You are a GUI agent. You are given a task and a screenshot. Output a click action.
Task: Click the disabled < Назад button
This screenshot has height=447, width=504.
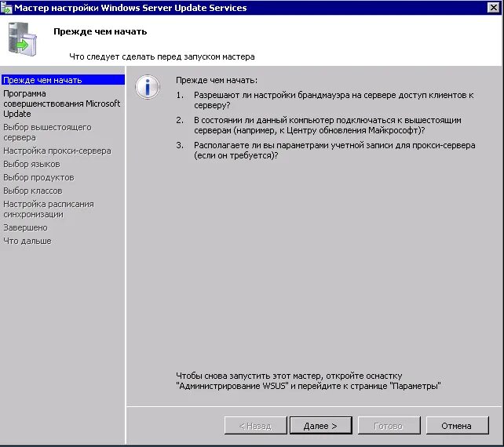[x=256, y=426]
